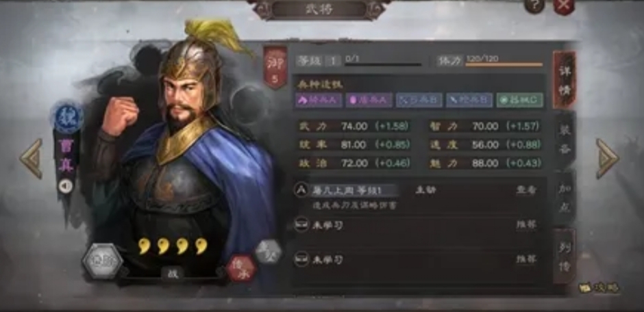
Task: Go to next general with right arrow
Action: 607,158
